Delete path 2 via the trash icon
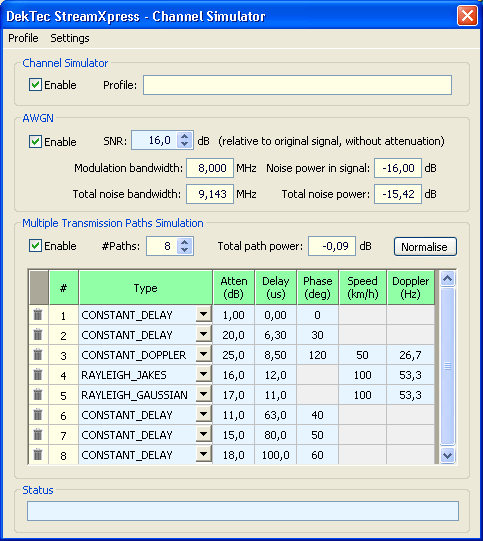 [x=38, y=334]
